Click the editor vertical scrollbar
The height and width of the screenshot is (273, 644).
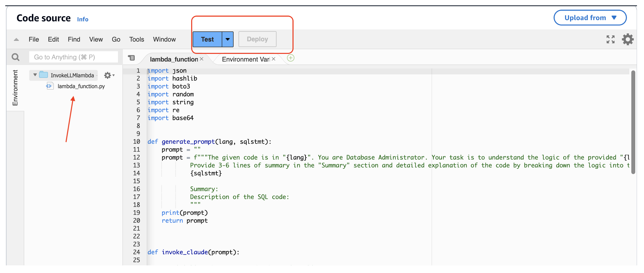[633, 122]
